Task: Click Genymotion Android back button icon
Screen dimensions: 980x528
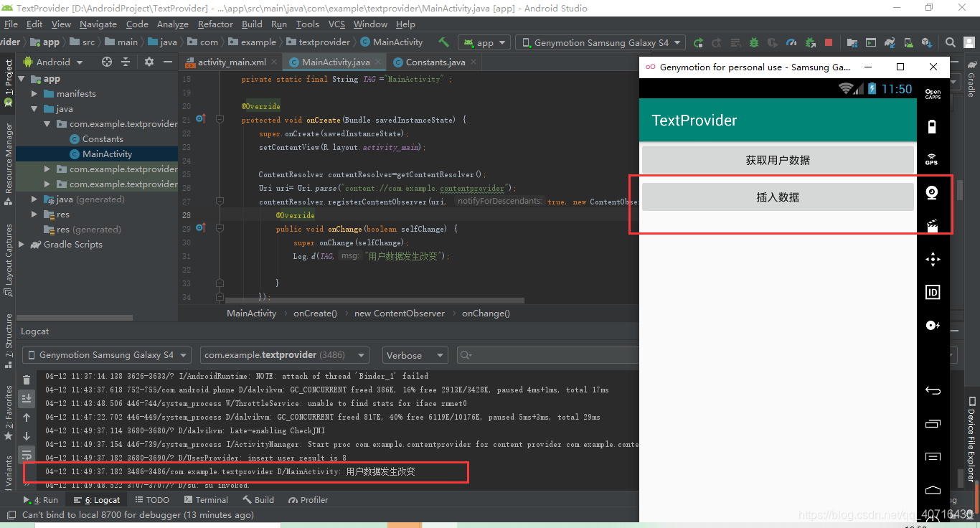Action: (932, 390)
